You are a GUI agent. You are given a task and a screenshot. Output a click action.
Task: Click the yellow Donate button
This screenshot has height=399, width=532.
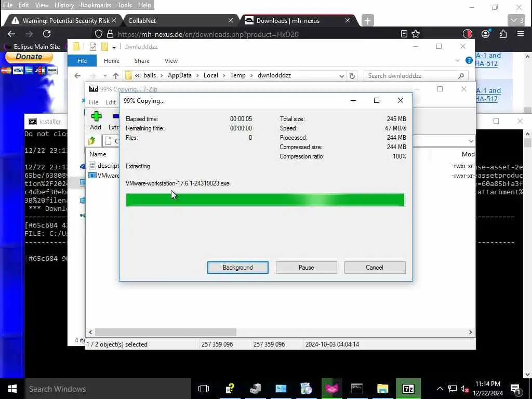pyautogui.click(x=29, y=57)
